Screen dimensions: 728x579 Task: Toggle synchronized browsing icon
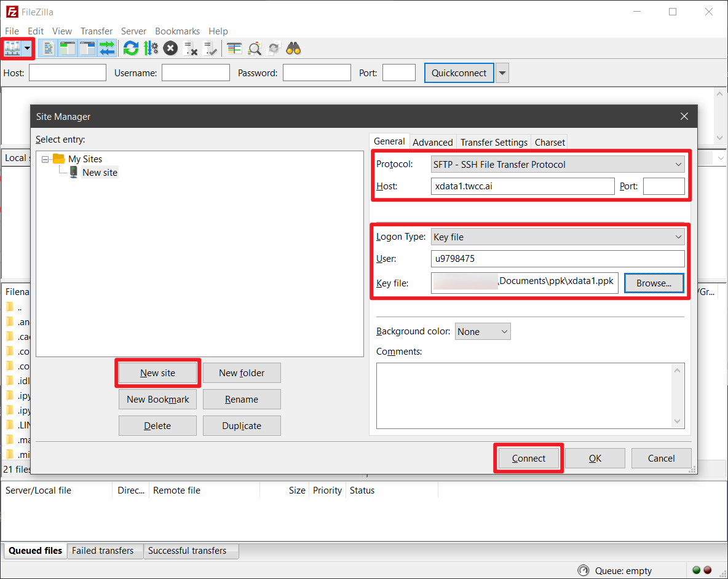(274, 48)
